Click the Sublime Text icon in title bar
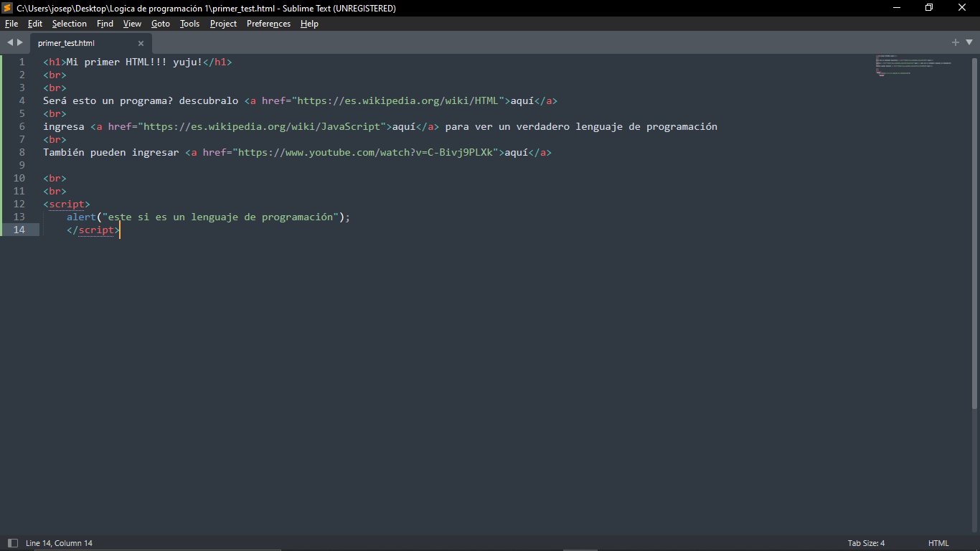Viewport: 980px width, 551px height. [7, 8]
